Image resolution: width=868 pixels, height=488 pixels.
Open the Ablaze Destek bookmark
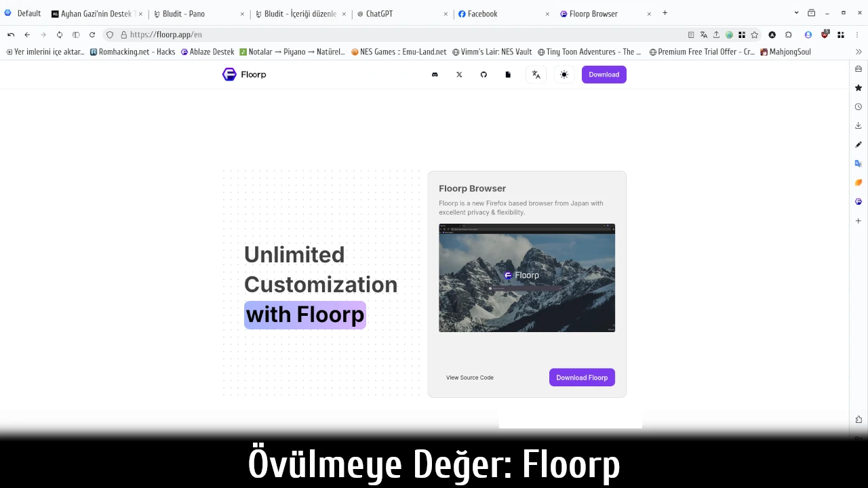207,52
